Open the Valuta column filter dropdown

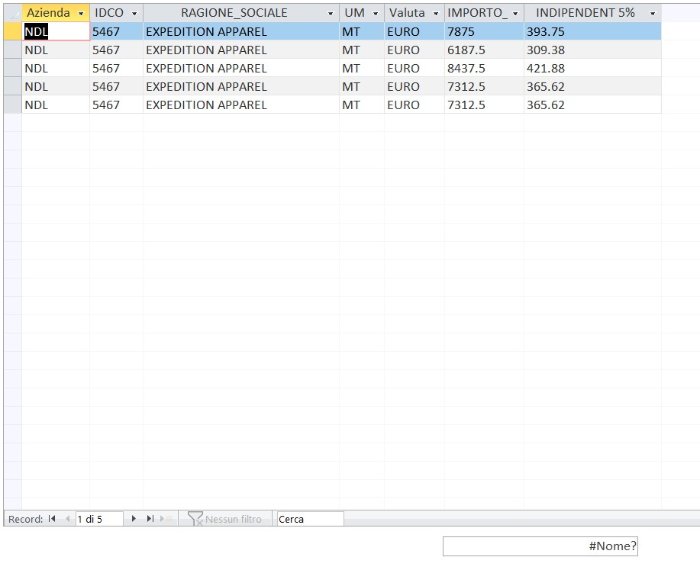point(436,13)
